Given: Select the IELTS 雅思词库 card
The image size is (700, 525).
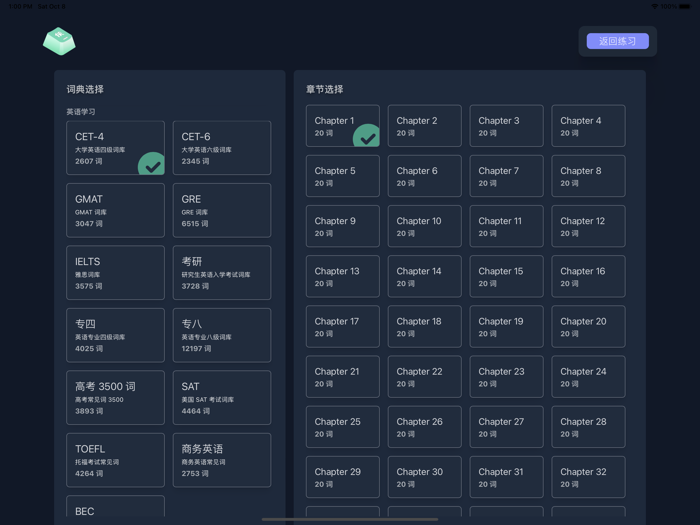Looking at the screenshot, I should pos(115,273).
